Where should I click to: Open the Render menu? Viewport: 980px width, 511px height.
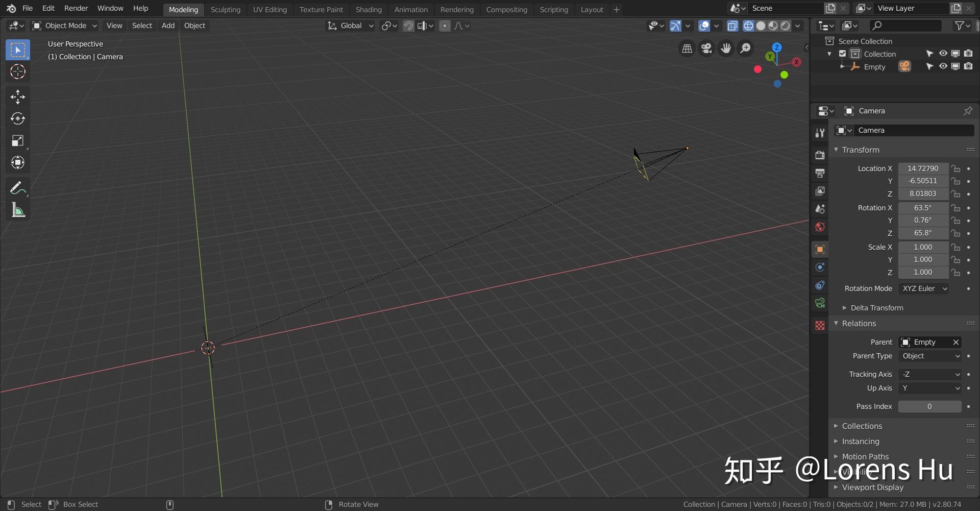point(76,8)
